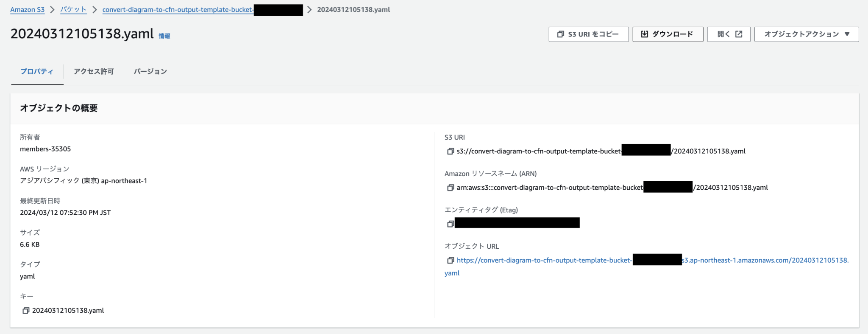Copy the Etag value icon
Image resolution: width=868 pixels, height=334 pixels.
450,224
